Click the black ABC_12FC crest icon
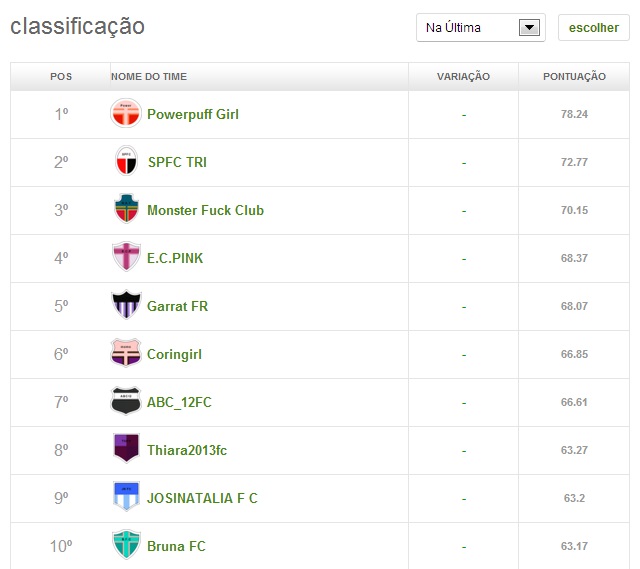The image size is (640, 569). point(126,401)
